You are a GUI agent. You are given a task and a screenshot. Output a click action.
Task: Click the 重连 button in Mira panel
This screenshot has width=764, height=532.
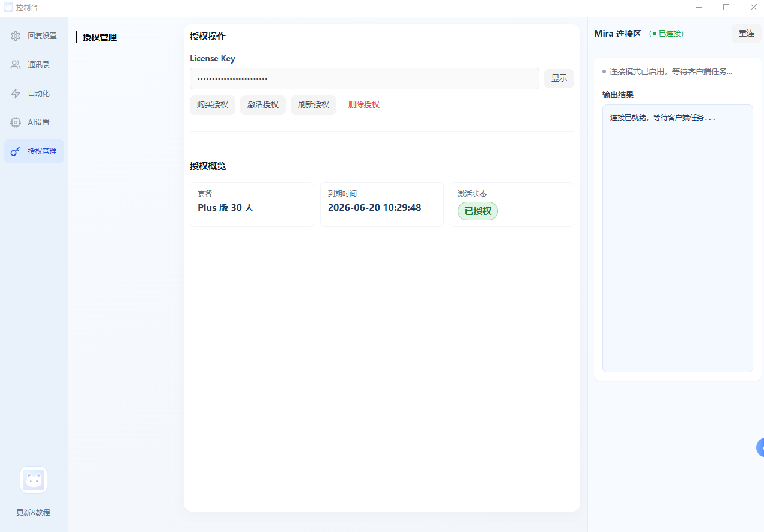747,34
